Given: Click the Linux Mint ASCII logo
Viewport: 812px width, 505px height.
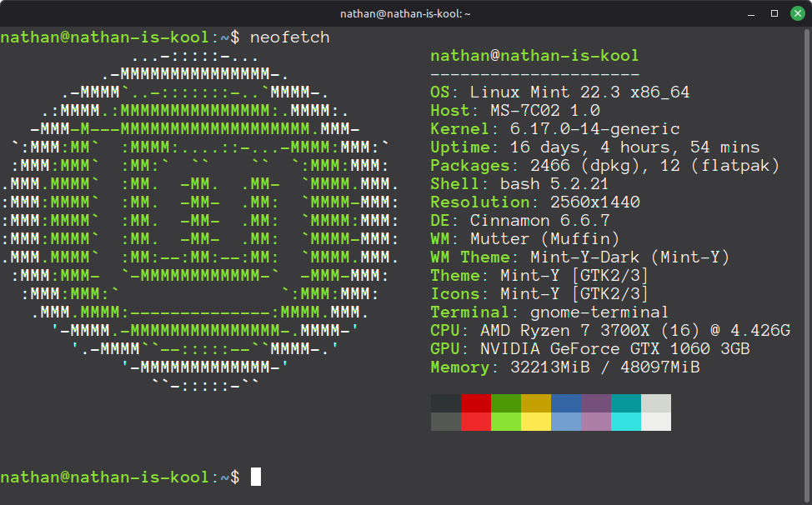Looking at the screenshot, I should [x=200, y=221].
